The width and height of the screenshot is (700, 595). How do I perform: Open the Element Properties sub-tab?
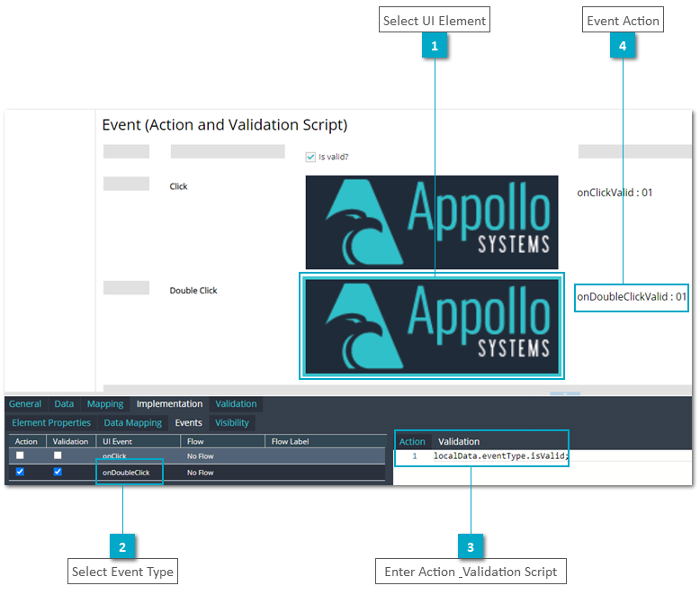pos(51,422)
